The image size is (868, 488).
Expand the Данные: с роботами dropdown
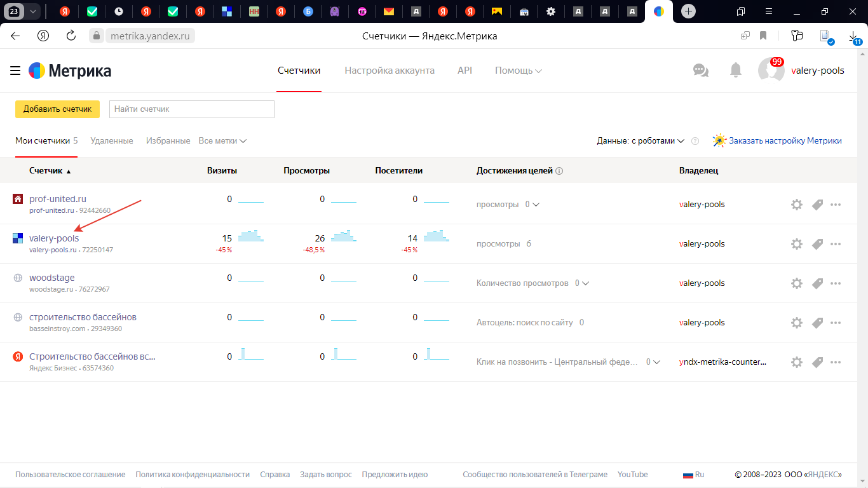640,141
